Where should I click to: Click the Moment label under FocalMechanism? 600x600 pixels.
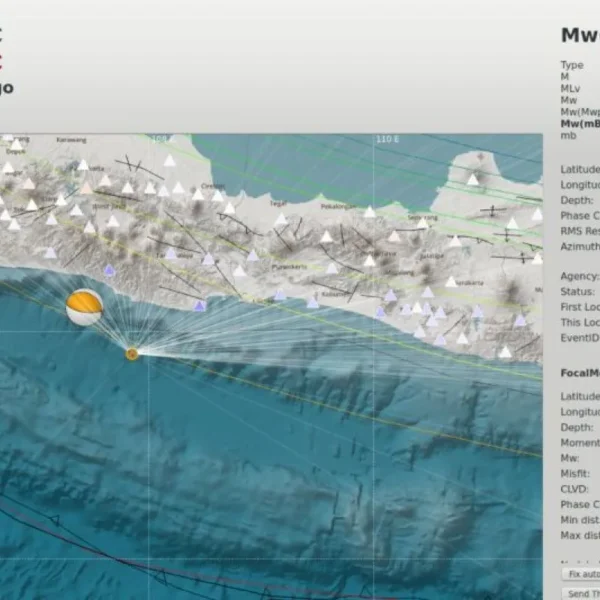click(x=580, y=443)
